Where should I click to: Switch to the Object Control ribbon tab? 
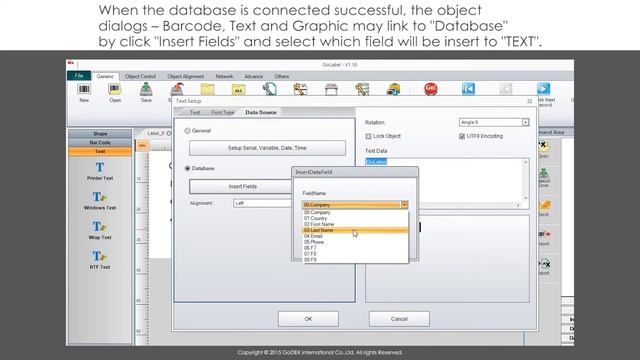(140, 76)
